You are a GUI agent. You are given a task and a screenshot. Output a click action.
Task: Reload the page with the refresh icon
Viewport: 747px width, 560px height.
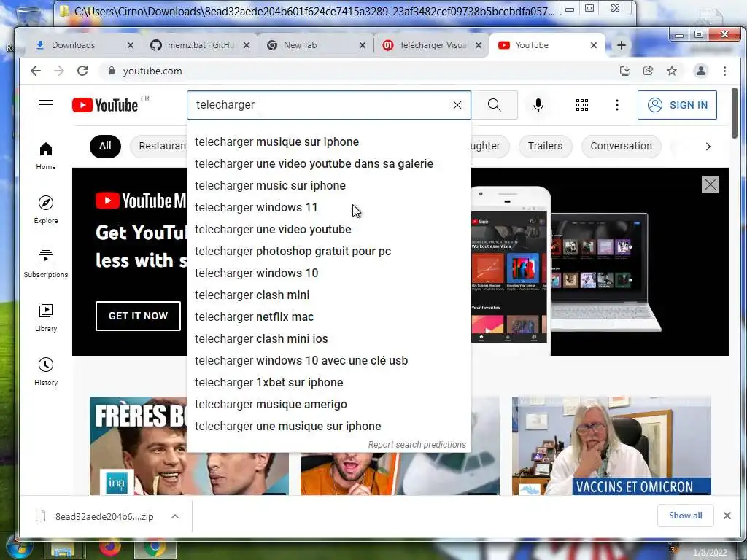[x=82, y=71]
